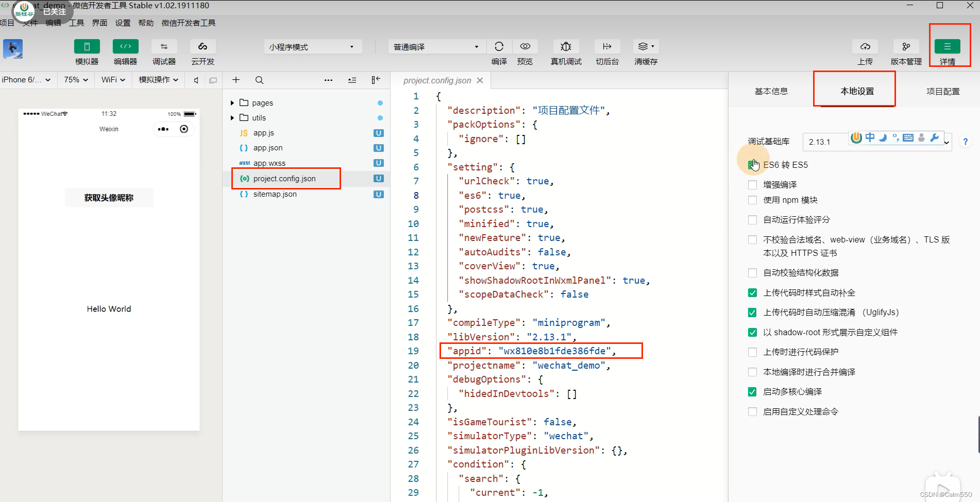
Task: Add a new file with plus icon
Action: 236,80
